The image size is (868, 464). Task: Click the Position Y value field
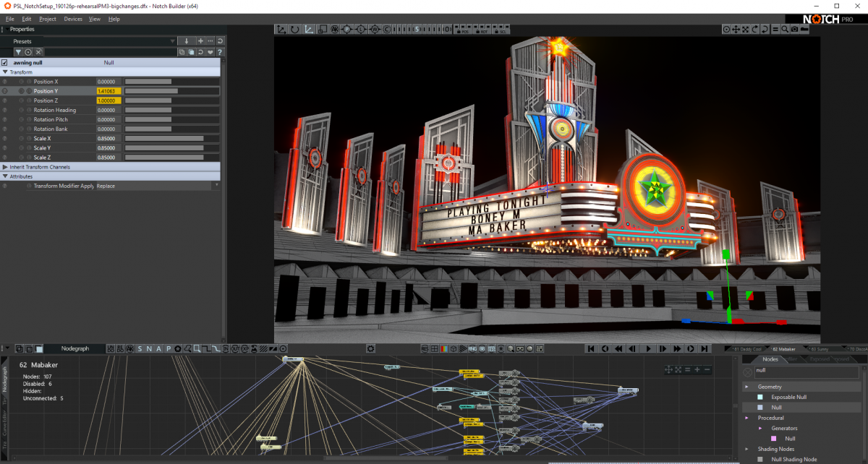point(109,91)
